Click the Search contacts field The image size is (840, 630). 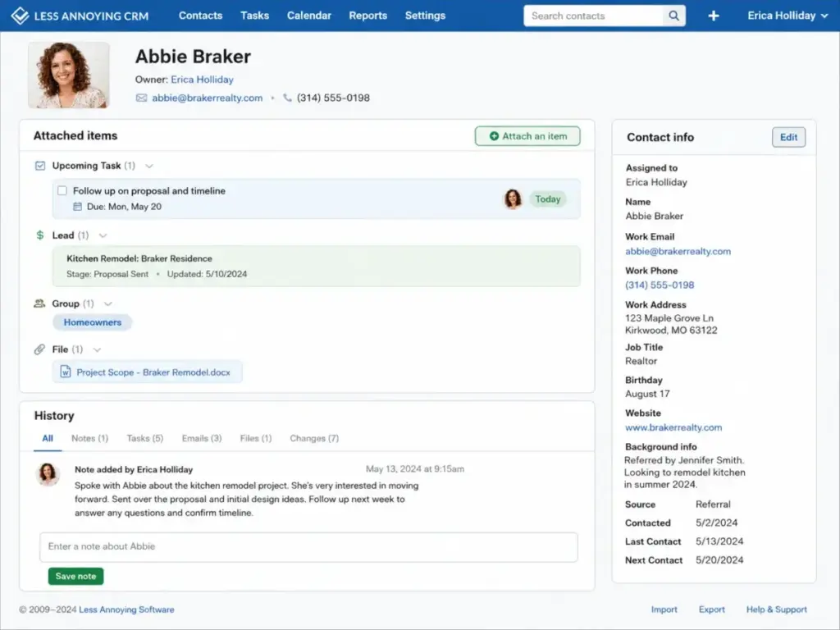[593, 16]
